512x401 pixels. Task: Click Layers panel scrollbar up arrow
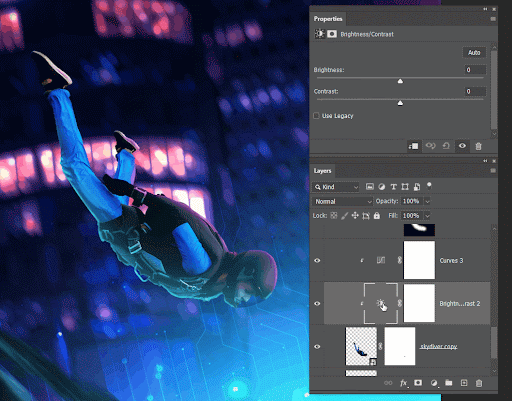coord(494,229)
